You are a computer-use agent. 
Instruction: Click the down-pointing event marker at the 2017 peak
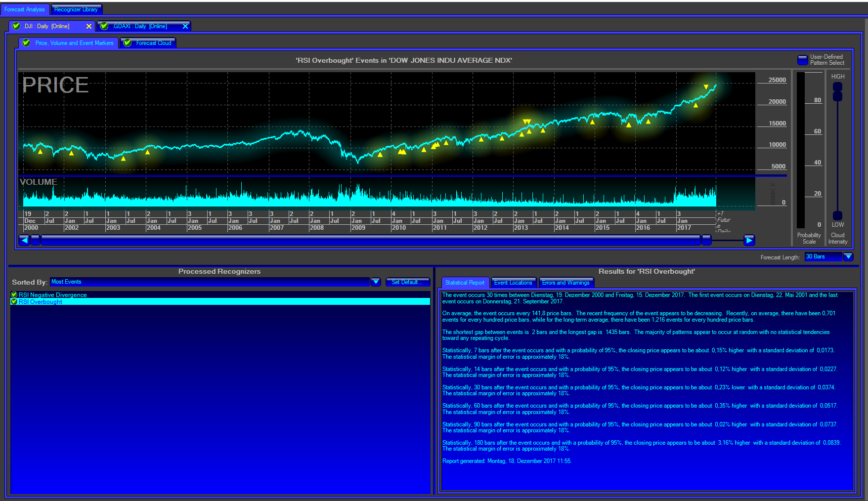[706, 87]
